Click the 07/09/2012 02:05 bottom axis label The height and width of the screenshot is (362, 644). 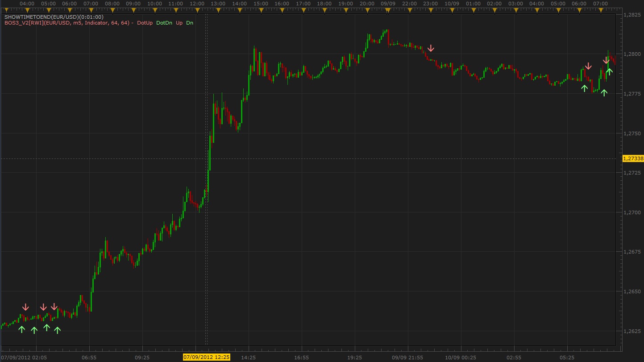point(25,358)
